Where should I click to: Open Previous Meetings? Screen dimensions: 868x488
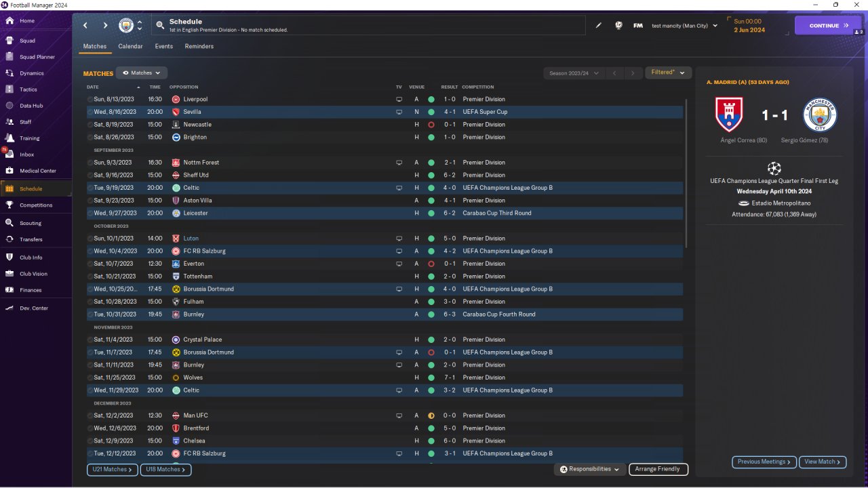point(764,462)
